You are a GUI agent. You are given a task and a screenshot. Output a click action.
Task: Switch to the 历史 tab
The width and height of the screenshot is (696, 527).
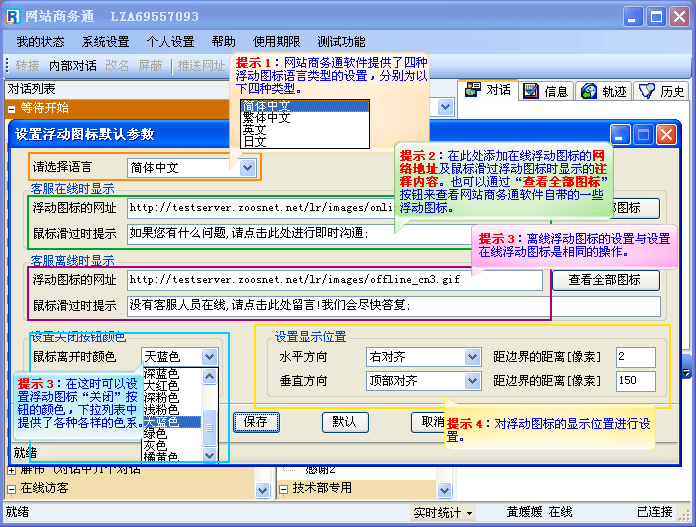(661, 91)
